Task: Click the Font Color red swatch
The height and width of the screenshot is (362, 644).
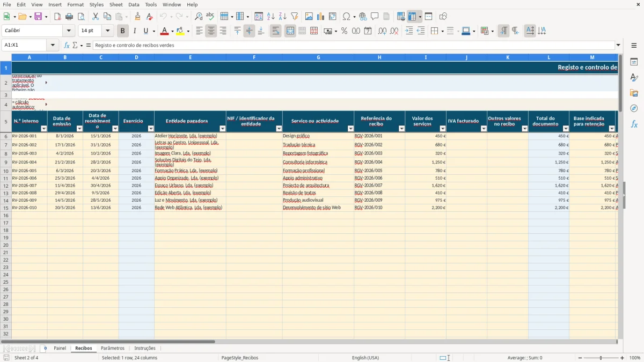Action: pos(165,31)
